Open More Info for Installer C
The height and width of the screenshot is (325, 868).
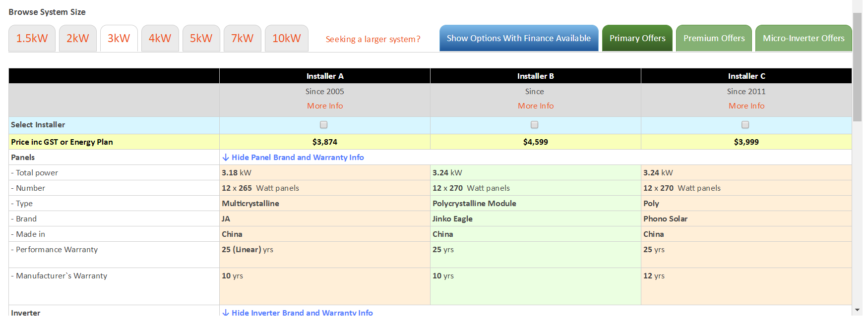(x=746, y=106)
